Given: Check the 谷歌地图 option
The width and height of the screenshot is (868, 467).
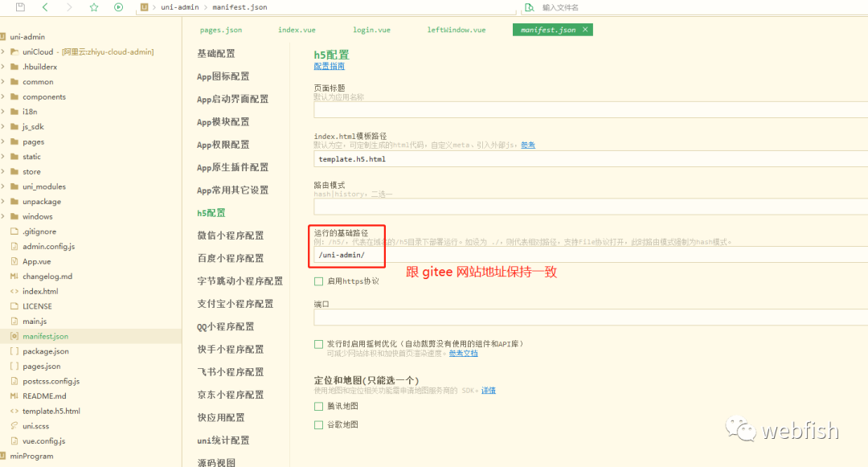Looking at the screenshot, I should [x=318, y=425].
